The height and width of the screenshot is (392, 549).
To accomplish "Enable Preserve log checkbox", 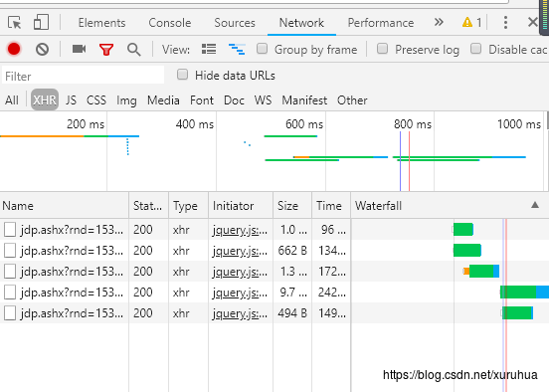I will coord(382,49).
